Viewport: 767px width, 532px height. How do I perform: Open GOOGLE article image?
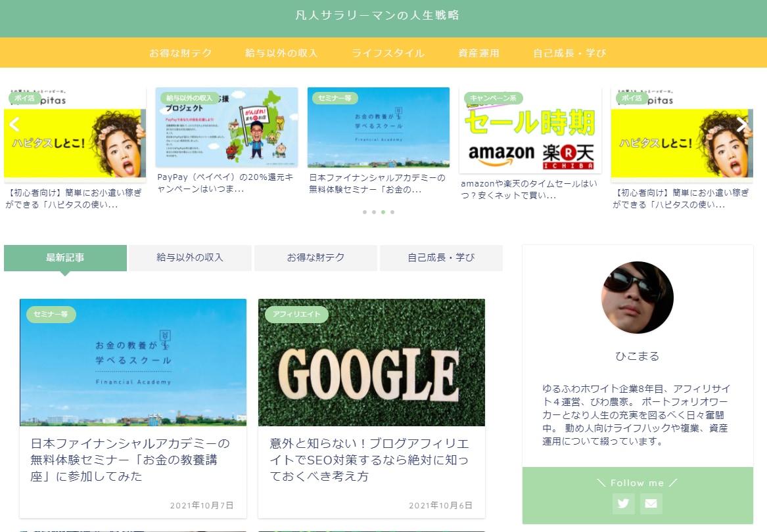(x=371, y=363)
